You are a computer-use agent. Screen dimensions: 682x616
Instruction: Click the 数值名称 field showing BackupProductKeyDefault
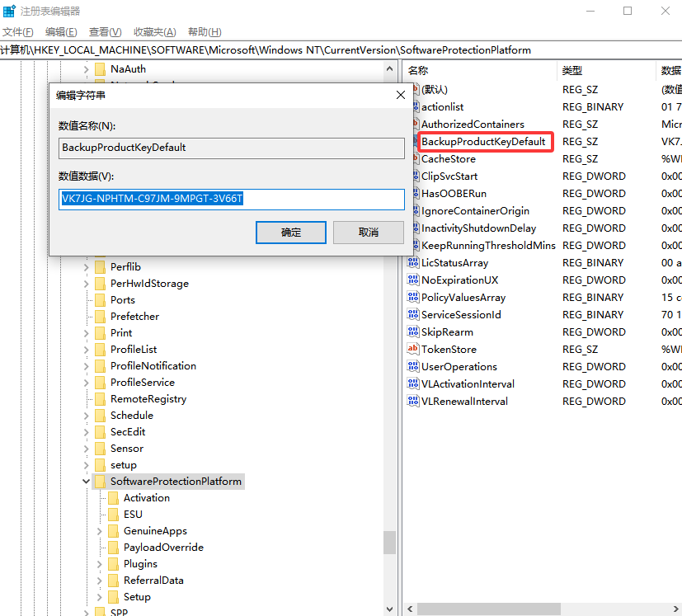(x=232, y=148)
